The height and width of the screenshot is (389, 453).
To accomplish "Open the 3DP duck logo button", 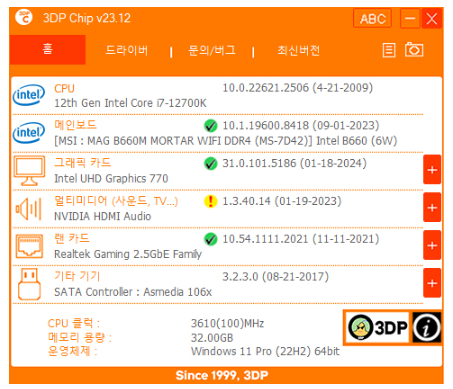I will click(377, 327).
